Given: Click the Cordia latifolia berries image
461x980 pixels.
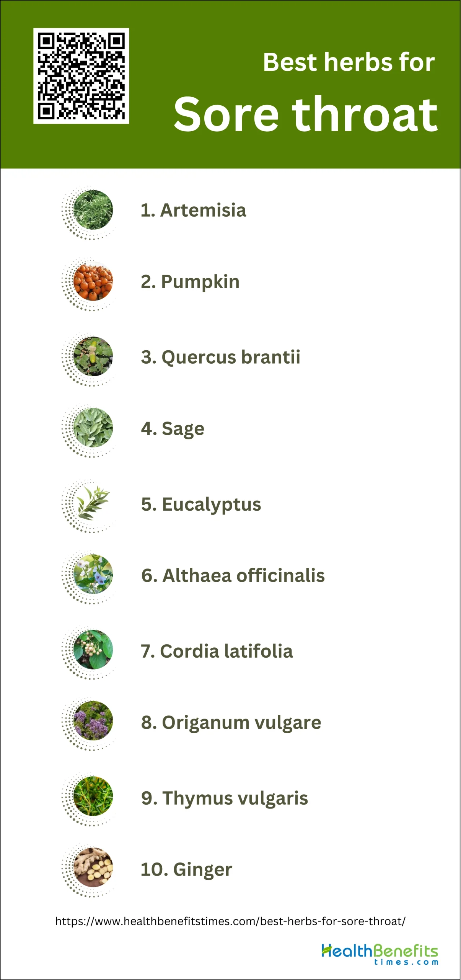Looking at the screenshot, I should click(93, 650).
